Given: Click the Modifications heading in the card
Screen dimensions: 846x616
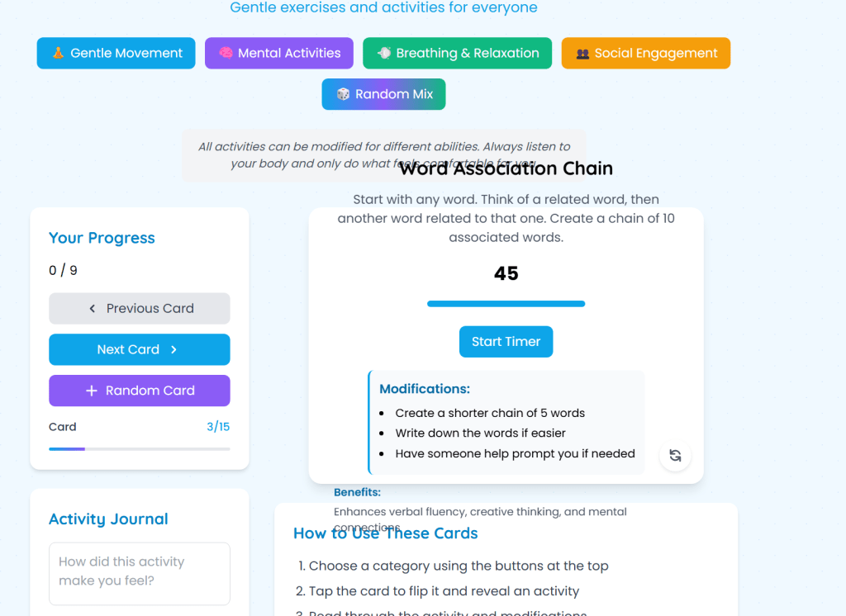Looking at the screenshot, I should (425, 389).
